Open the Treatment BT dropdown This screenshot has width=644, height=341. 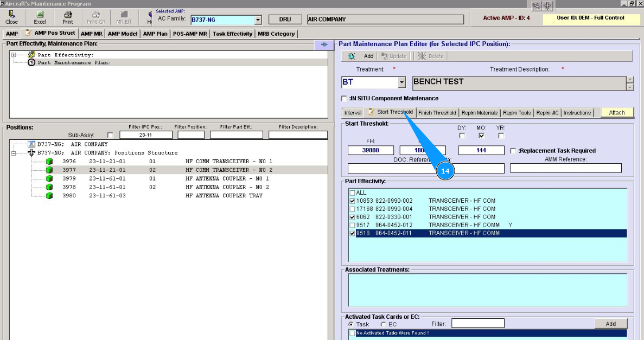(401, 82)
